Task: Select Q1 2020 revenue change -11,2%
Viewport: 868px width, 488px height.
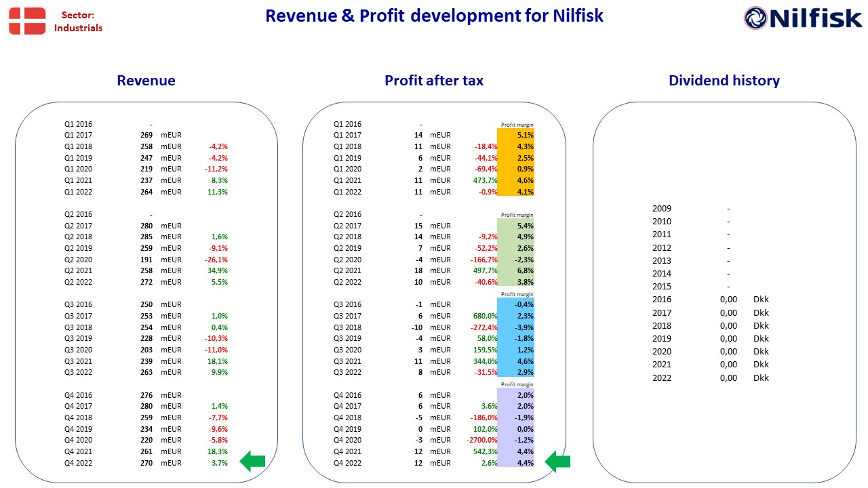Action: point(216,169)
